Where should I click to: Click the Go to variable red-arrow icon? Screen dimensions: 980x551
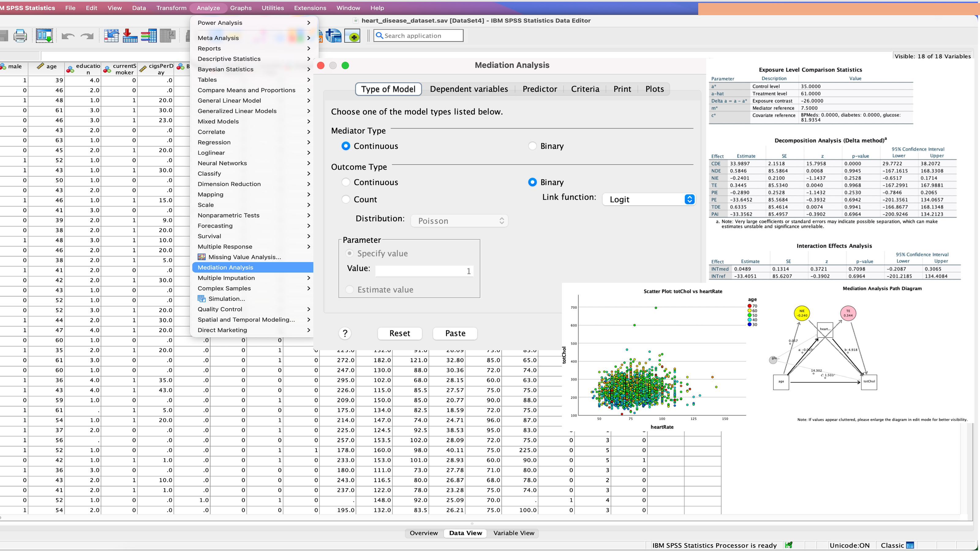pos(130,36)
